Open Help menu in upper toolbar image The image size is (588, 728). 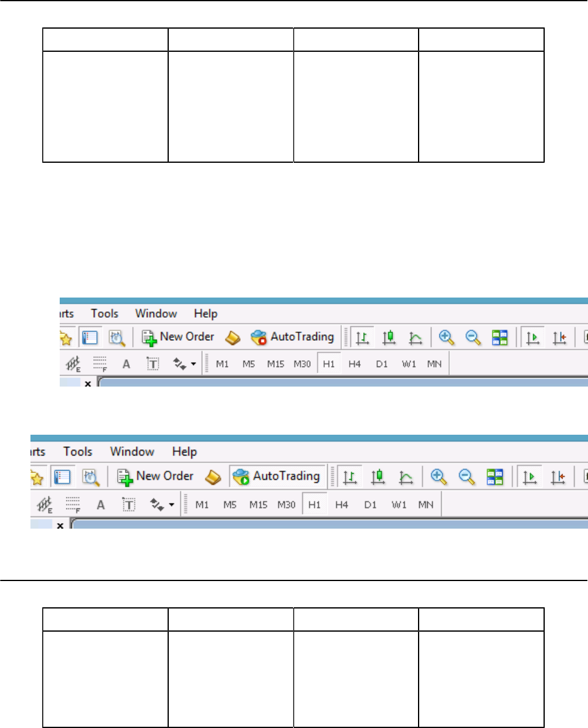[x=205, y=314]
